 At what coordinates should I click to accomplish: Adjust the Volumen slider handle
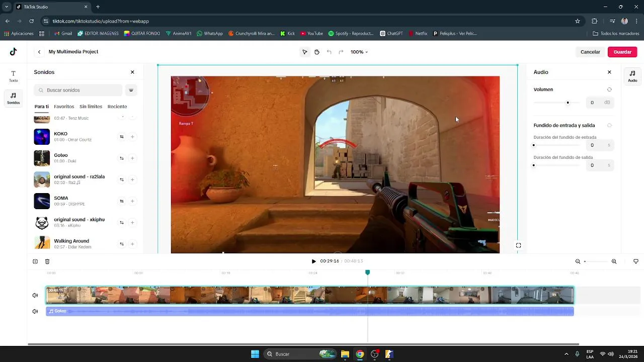coord(568,103)
